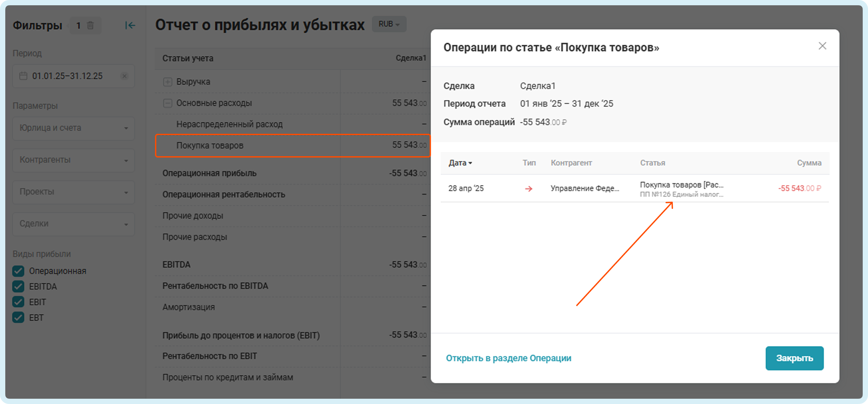Expand the Выручка row with the plus icon
The width and height of the screenshot is (868, 404).
point(168,82)
